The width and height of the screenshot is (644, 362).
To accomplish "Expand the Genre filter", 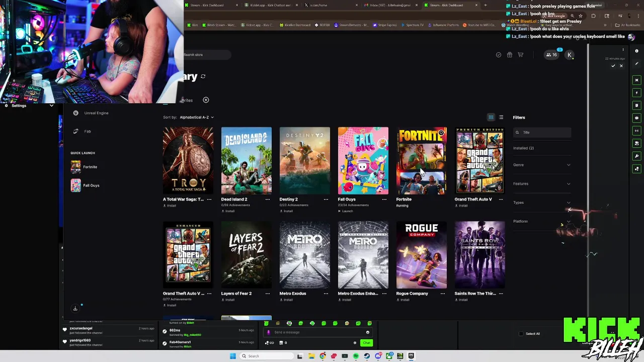I will pos(542,165).
